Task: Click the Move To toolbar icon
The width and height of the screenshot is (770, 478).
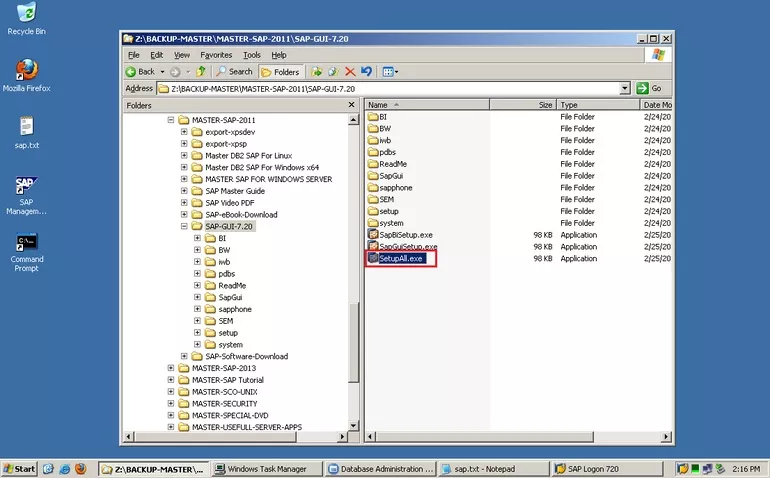Action: tap(317, 72)
